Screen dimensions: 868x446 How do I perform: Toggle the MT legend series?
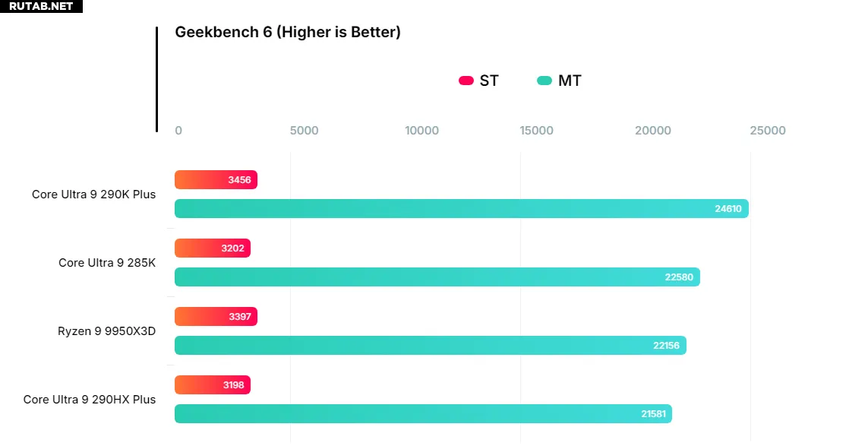coord(569,81)
